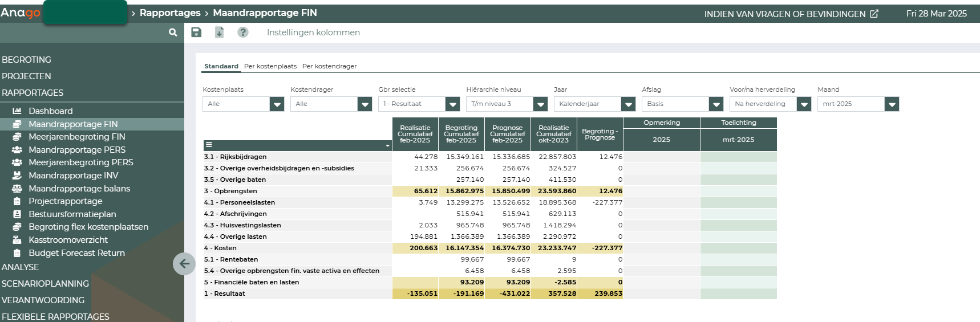This screenshot has height=322, width=980.
Task: Click the value -227.377 in the Personeelslasten row
Action: 608,202
